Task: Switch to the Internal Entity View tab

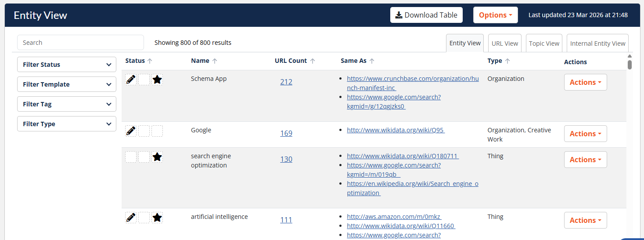Action: click(x=597, y=43)
